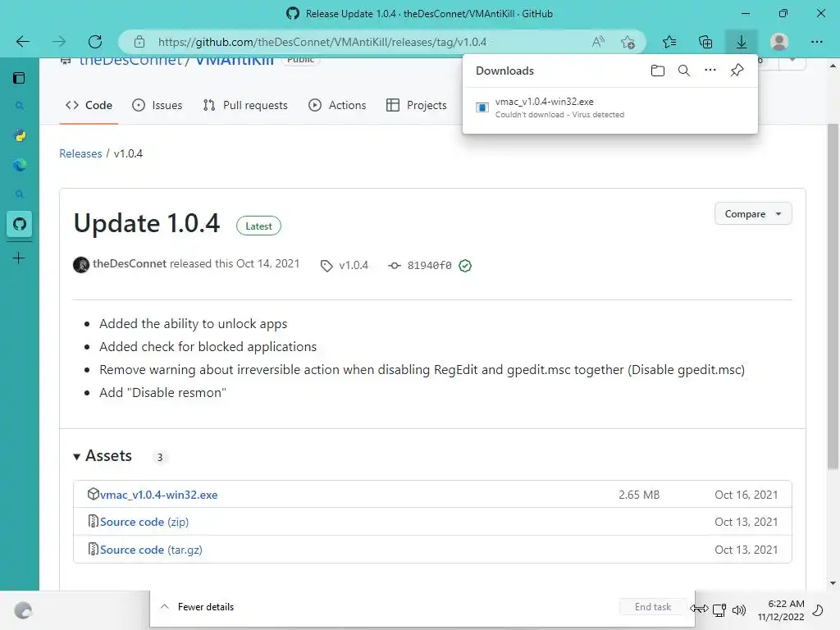
Task: Open the volume icon in system tray
Action: click(x=739, y=610)
